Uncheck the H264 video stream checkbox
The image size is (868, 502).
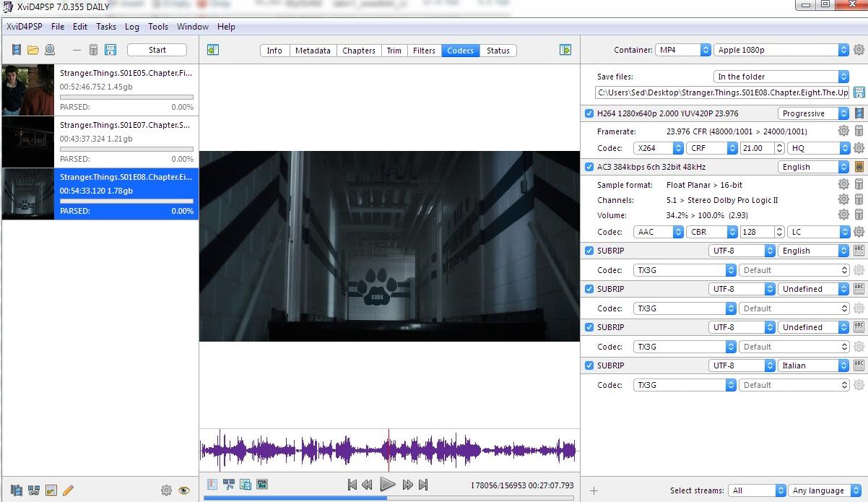tap(589, 113)
